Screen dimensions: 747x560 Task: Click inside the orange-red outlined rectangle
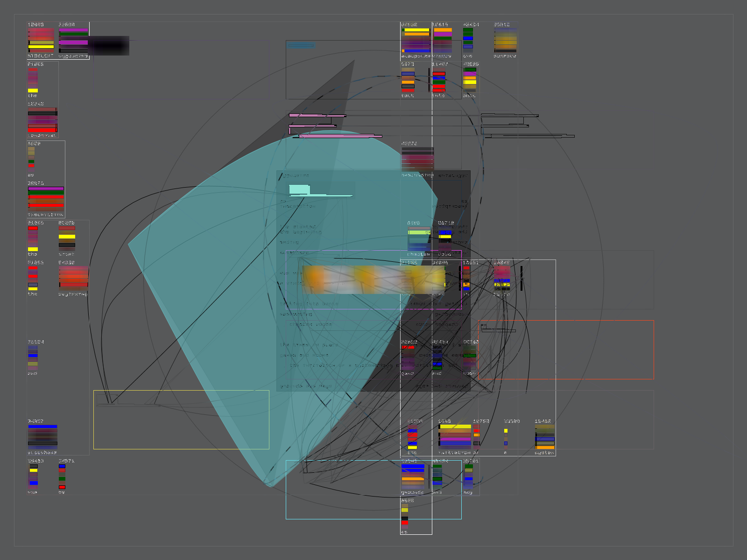point(584,355)
